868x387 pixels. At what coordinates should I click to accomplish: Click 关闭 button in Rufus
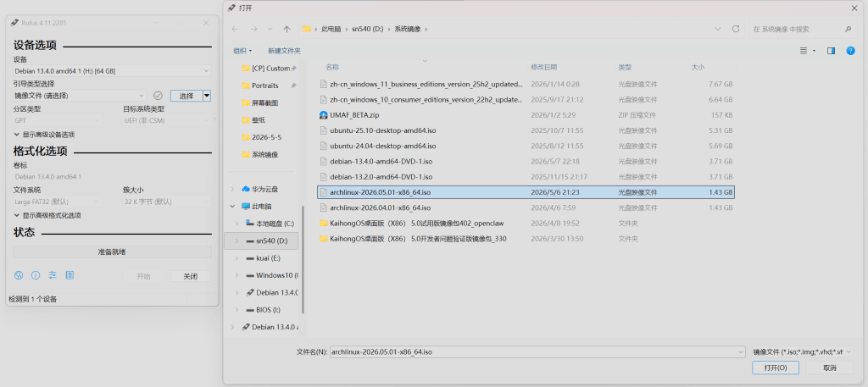click(x=191, y=276)
